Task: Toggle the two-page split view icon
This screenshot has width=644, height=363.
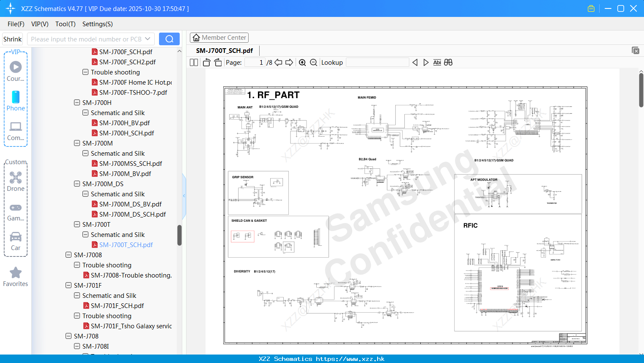Action: point(194,63)
